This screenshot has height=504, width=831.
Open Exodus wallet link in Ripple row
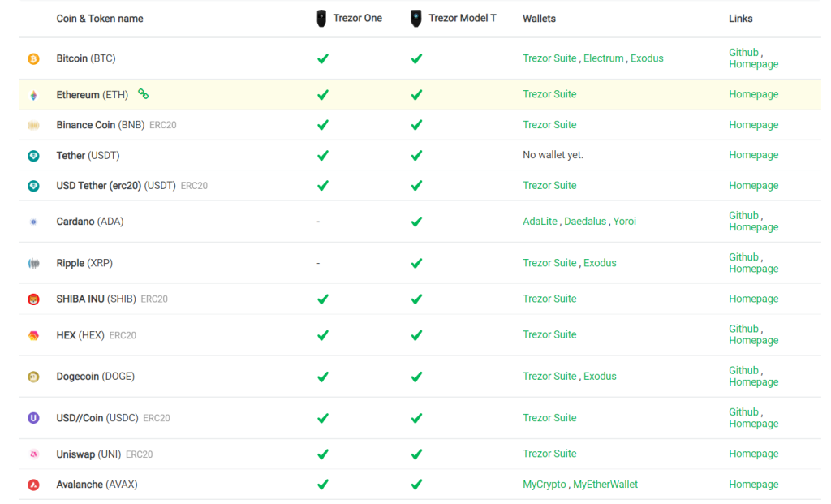tap(600, 263)
